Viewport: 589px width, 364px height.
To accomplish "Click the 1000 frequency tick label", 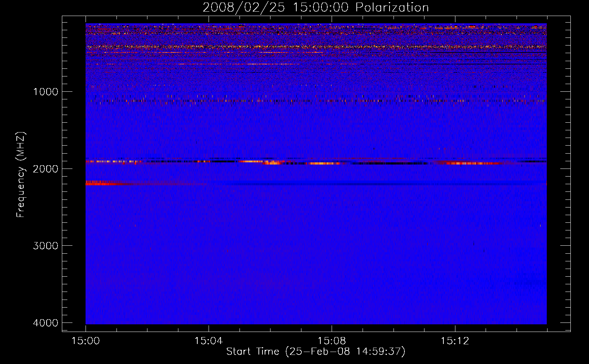I will [x=46, y=92].
